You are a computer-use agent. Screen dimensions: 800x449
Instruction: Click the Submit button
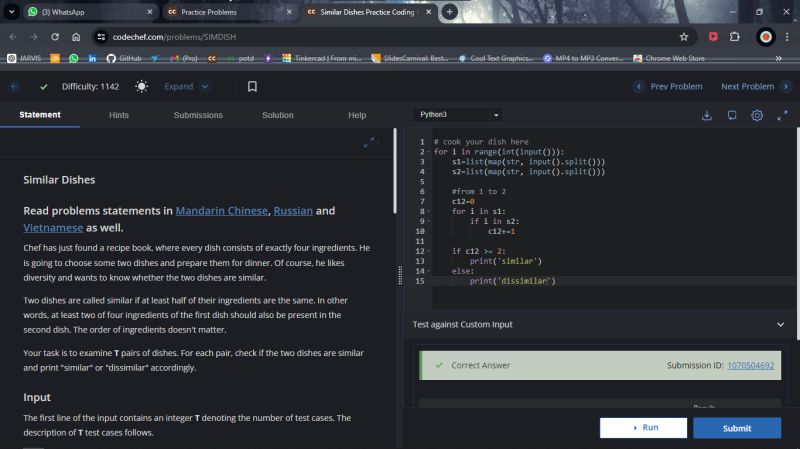(737, 428)
